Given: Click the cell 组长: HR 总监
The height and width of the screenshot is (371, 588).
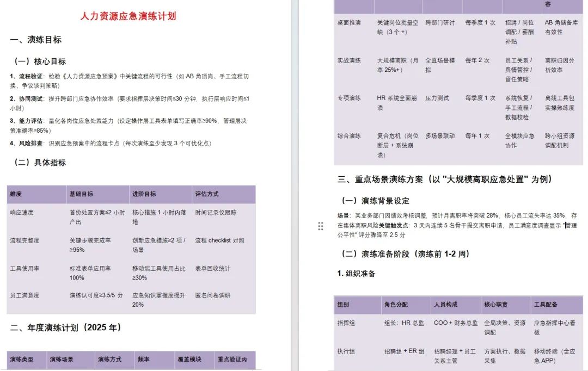Looking at the screenshot, I should tap(404, 323).
